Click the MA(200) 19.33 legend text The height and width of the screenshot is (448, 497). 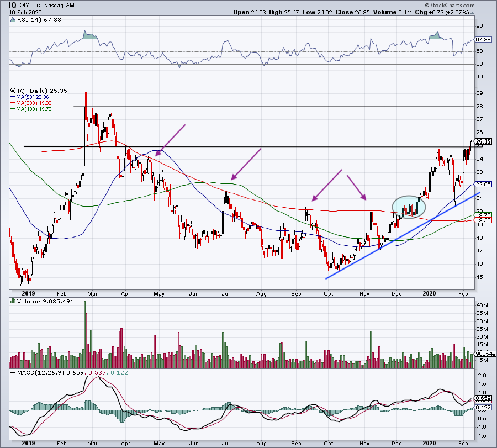[x=34, y=103]
